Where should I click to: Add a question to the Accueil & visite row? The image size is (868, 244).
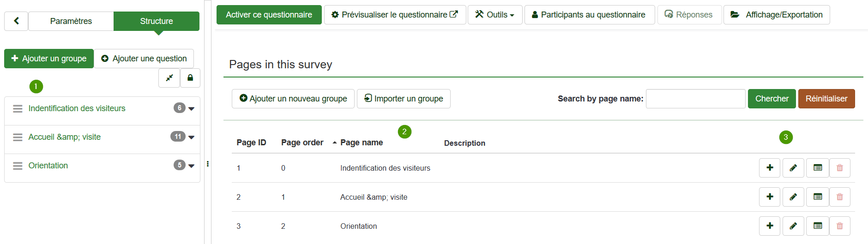point(770,197)
